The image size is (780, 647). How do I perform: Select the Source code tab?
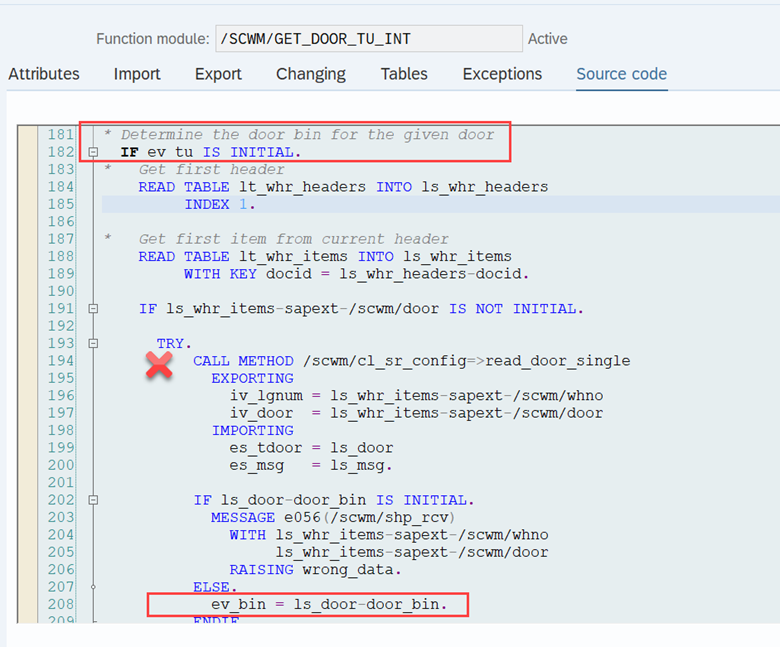(x=621, y=74)
